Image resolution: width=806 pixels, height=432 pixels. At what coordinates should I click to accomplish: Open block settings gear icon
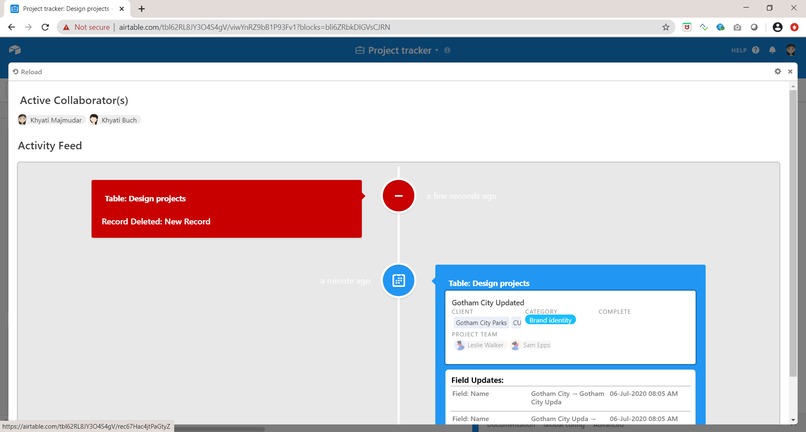[x=778, y=71]
